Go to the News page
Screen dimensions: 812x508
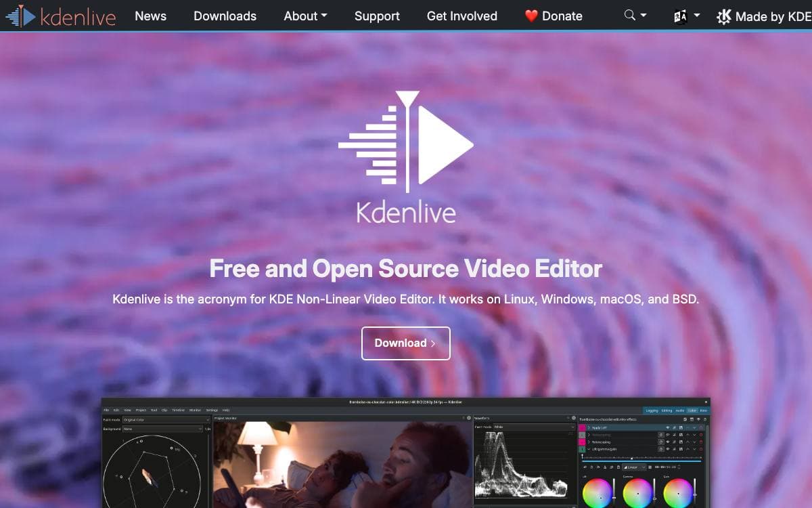[150, 16]
